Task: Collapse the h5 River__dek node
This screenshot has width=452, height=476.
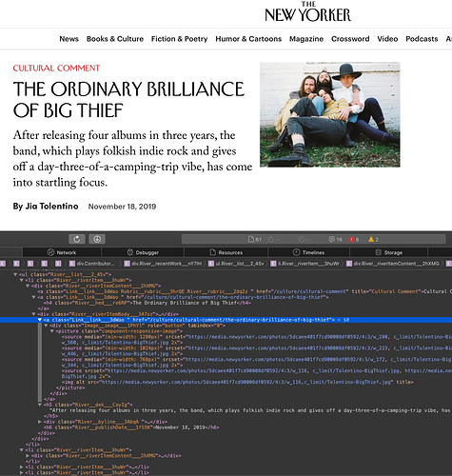Action: pos(40,405)
